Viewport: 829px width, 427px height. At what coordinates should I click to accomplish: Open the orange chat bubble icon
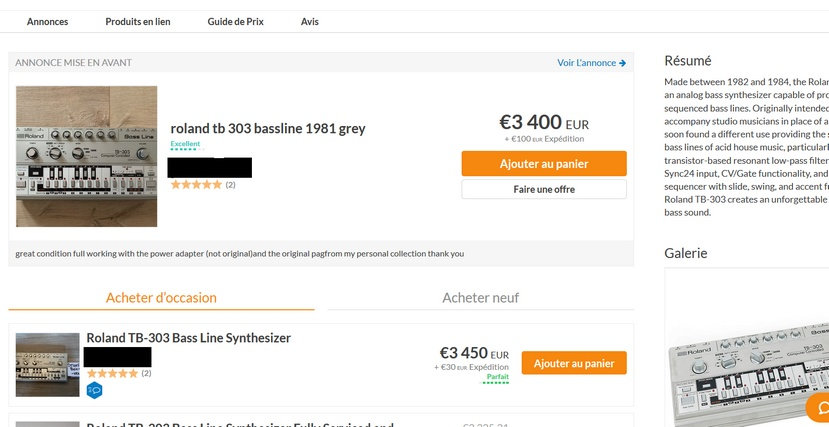click(x=818, y=406)
